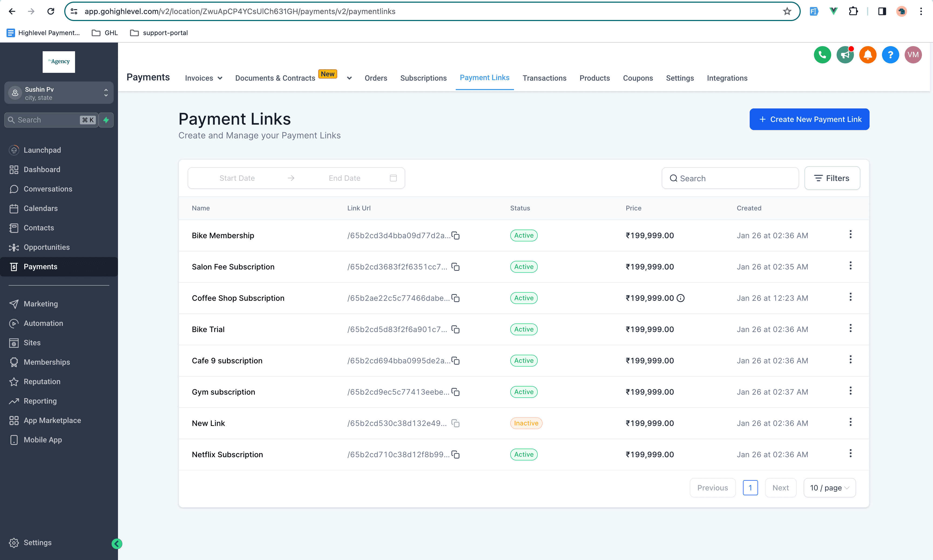Open the VM user avatar menu
This screenshot has width=933, height=560.
[913, 55]
